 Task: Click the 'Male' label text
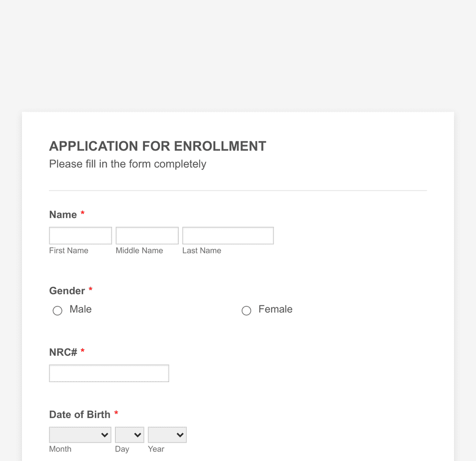pyautogui.click(x=80, y=309)
